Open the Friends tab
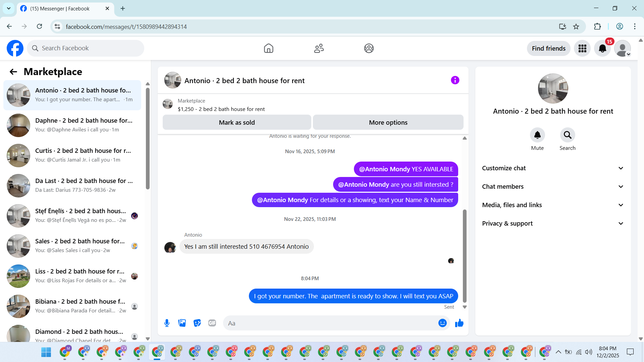This screenshot has width=644, height=362. (x=319, y=49)
